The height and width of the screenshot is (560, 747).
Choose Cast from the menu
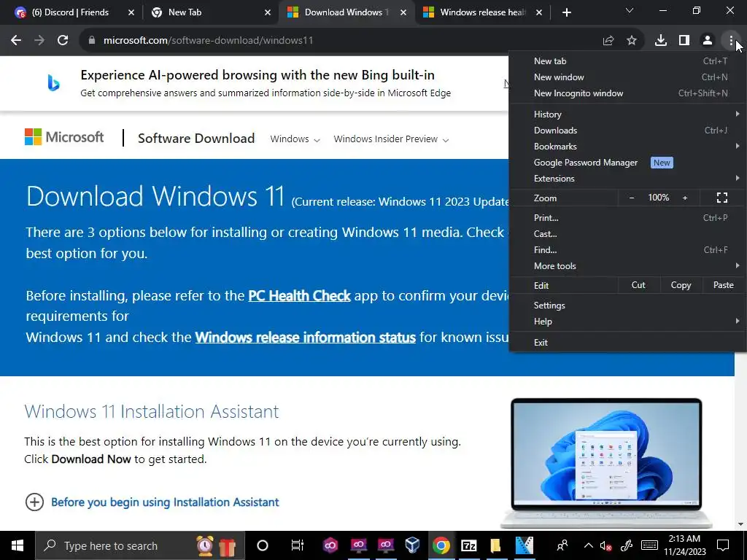pos(627,234)
